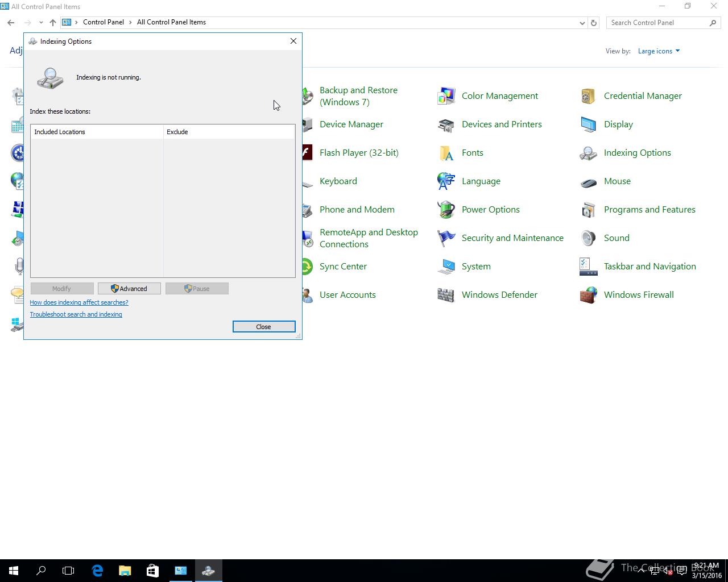728x582 pixels.
Task: Open Flash Player (32-bit) link
Action: click(x=359, y=153)
